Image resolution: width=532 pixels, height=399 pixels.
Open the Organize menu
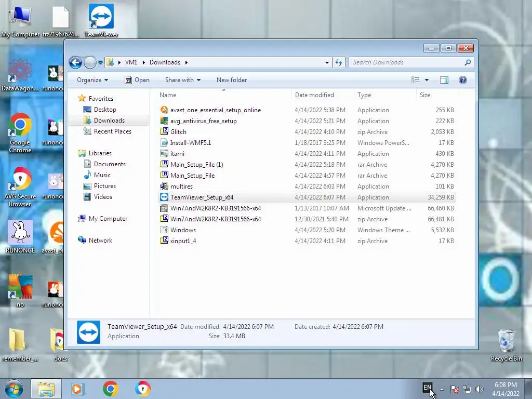point(92,80)
